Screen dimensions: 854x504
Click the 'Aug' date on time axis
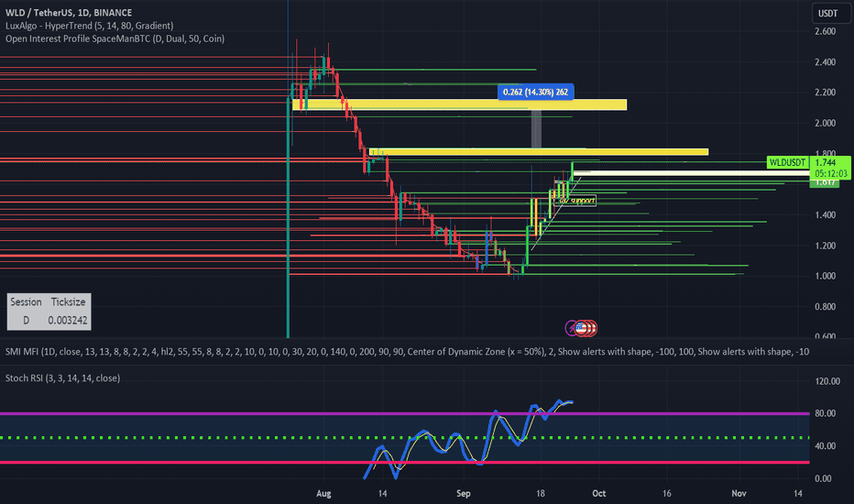tap(323, 494)
